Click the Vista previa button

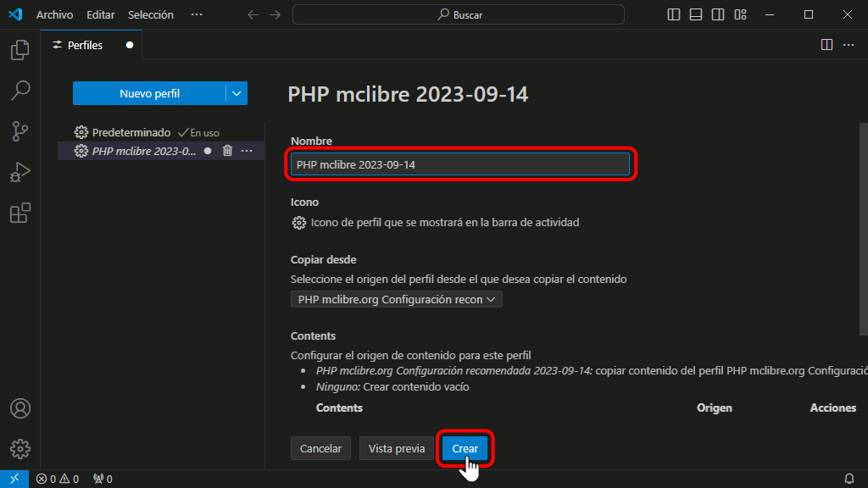pyautogui.click(x=397, y=448)
